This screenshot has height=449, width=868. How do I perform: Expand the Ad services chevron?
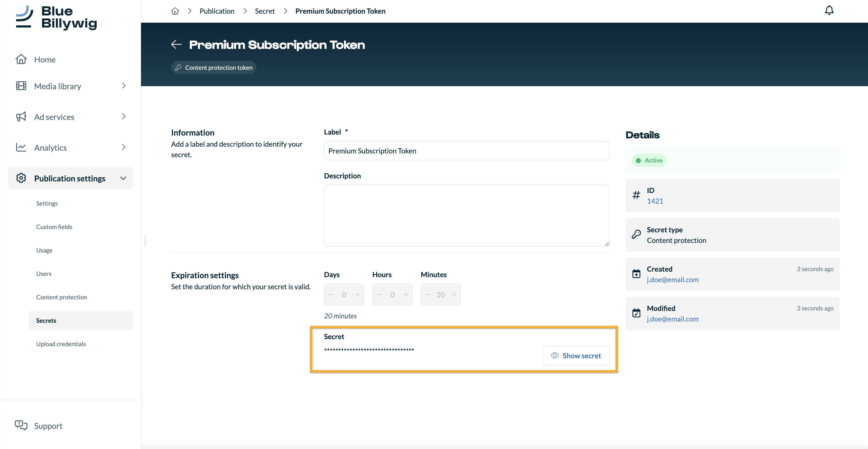(123, 117)
